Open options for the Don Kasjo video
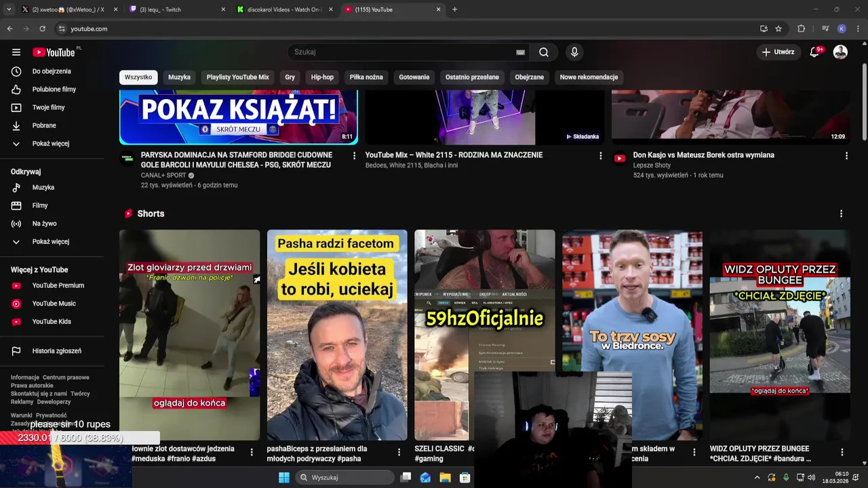This screenshot has width=868, height=488. (846, 156)
